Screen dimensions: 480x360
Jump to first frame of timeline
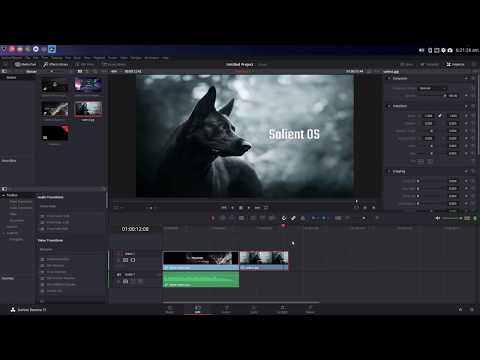[x=224, y=208]
